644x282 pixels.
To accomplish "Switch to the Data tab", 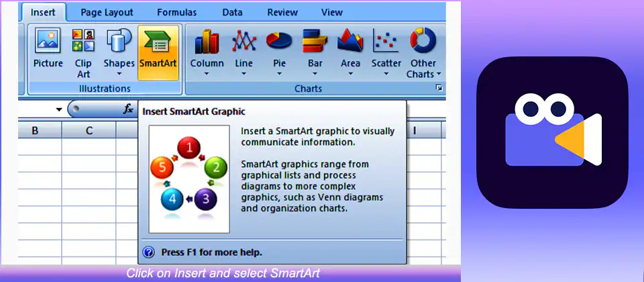I will (x=232, y=12).
